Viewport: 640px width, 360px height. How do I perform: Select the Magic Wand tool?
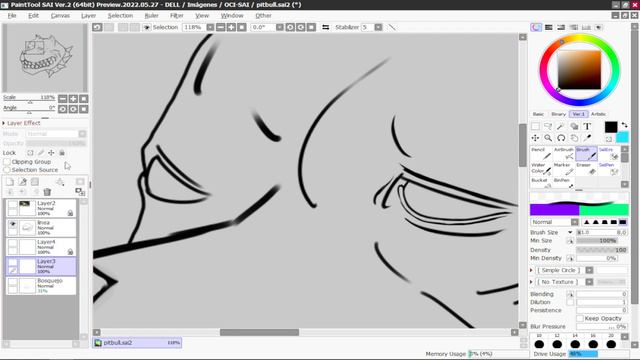(561, 127)
